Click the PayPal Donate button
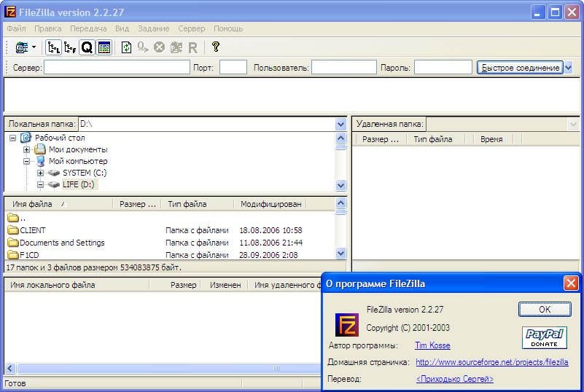Viewport: 584px width, 392px height. pos(545,337)
